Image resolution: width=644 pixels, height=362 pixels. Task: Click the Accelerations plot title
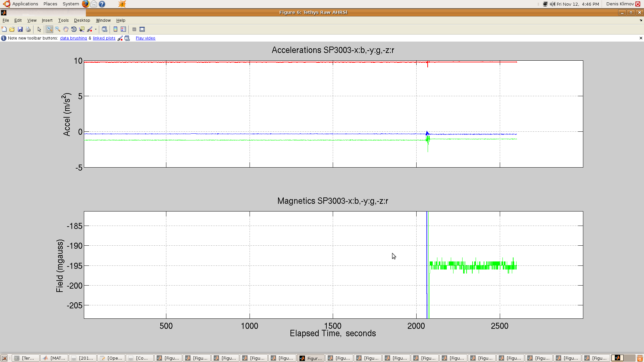(x=333, y=50)
